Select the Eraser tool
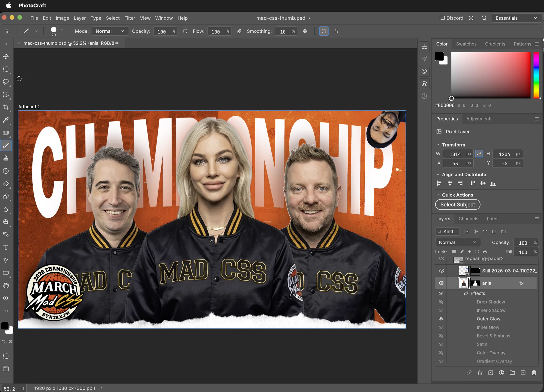Screen dimensions: 544x392 coord(6,184)
